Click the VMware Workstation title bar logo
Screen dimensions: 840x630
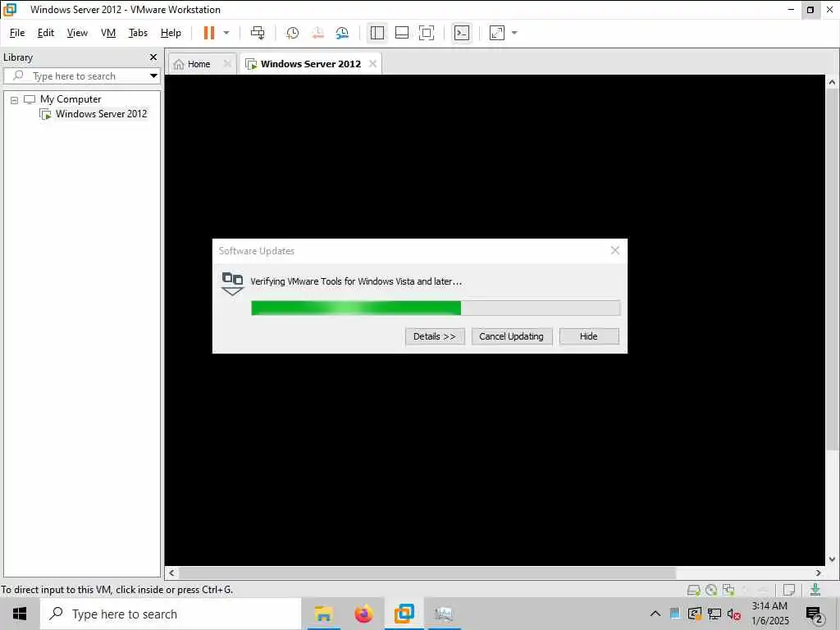(10, 10)
